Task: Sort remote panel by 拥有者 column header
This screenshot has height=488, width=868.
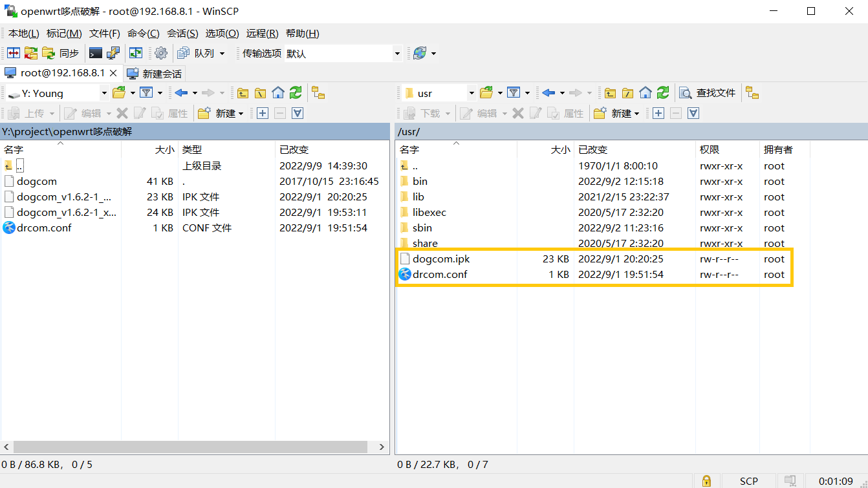Action: coord(785,149)
